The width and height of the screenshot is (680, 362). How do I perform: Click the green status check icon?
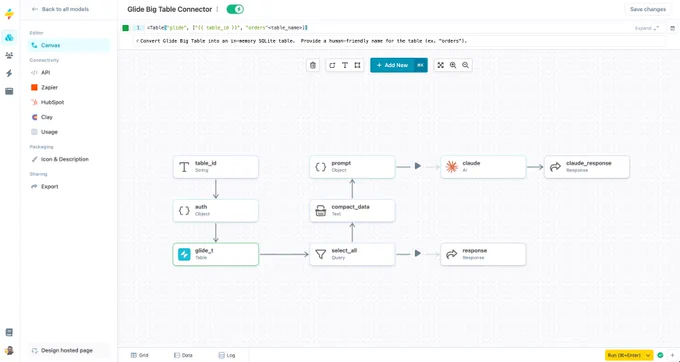(660, 355)
